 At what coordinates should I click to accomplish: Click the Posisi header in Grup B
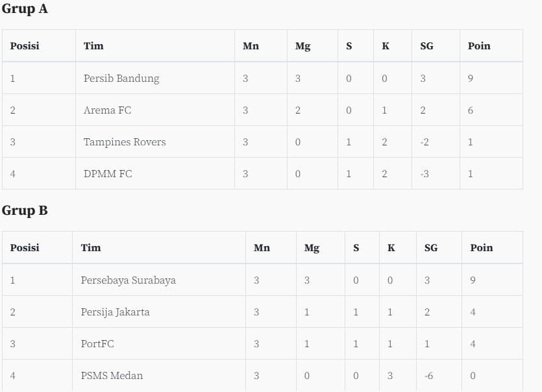25,248
